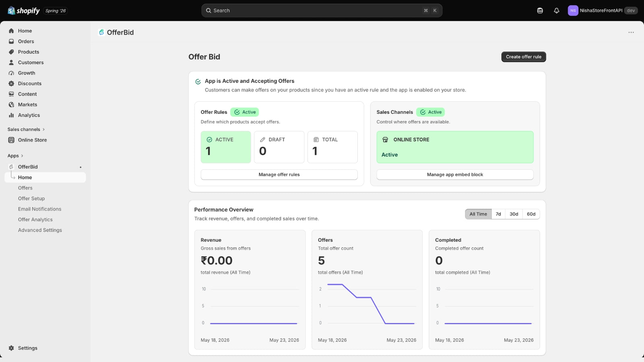Open the three-dot menu beside OfferBid header
The width and height of the screenshot is (644, 362).
[x=631, y=33]
